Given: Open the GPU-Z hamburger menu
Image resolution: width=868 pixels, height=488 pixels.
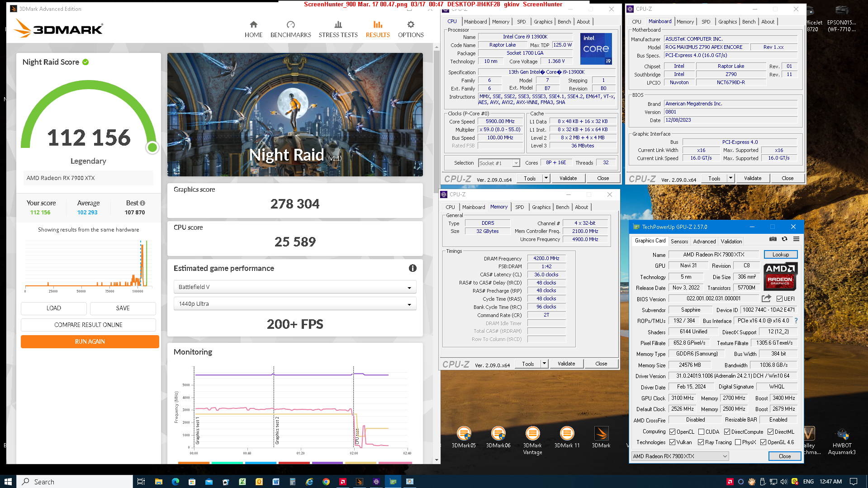Looking at the screenshot, I should pyautogui.click(x=796, y=239).
